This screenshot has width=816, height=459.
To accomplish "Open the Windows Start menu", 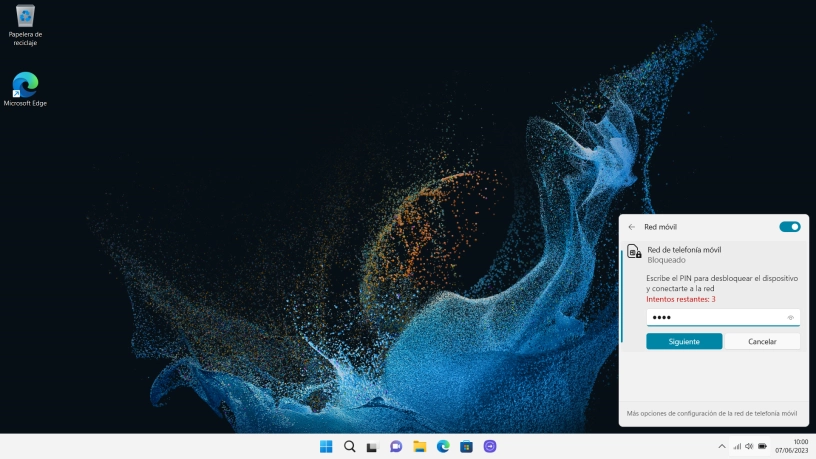I will tap(326, 446).
